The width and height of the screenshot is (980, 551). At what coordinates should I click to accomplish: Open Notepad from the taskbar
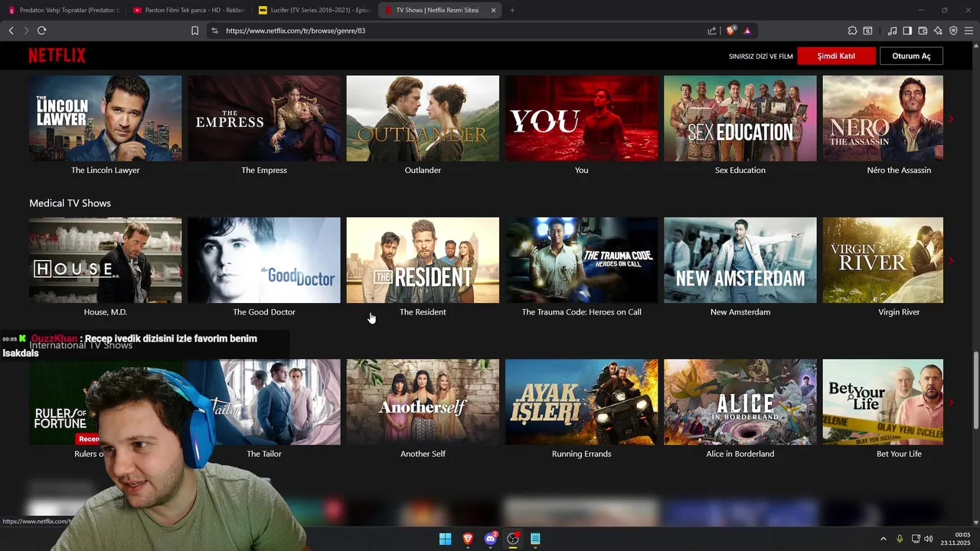535,539
